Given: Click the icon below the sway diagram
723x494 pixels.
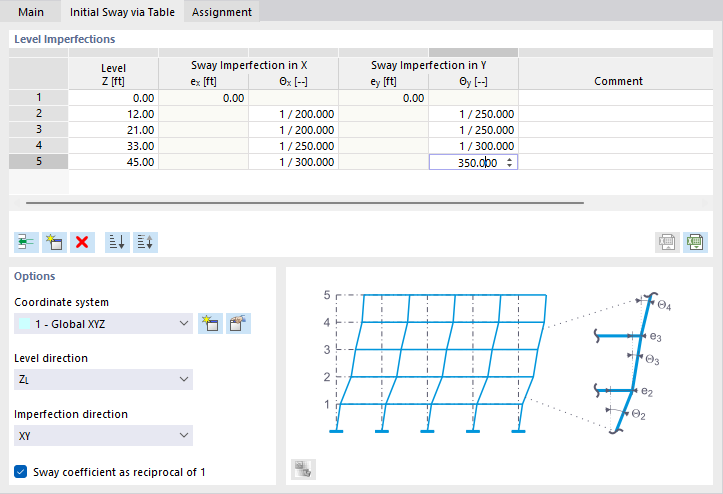Looking at the screenshot, I should pos(303,470).
